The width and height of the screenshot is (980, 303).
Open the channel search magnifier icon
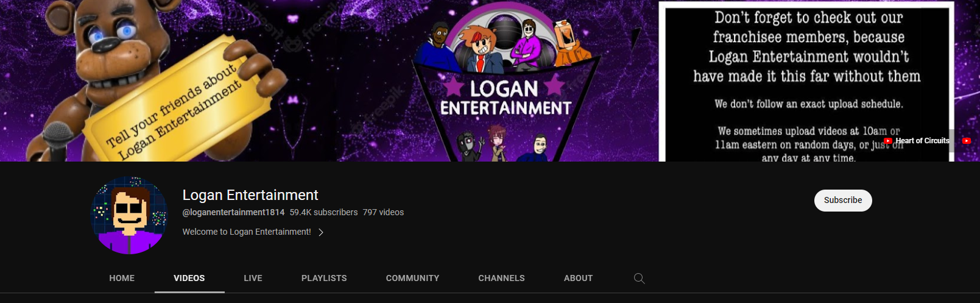[x=639, y=278]
